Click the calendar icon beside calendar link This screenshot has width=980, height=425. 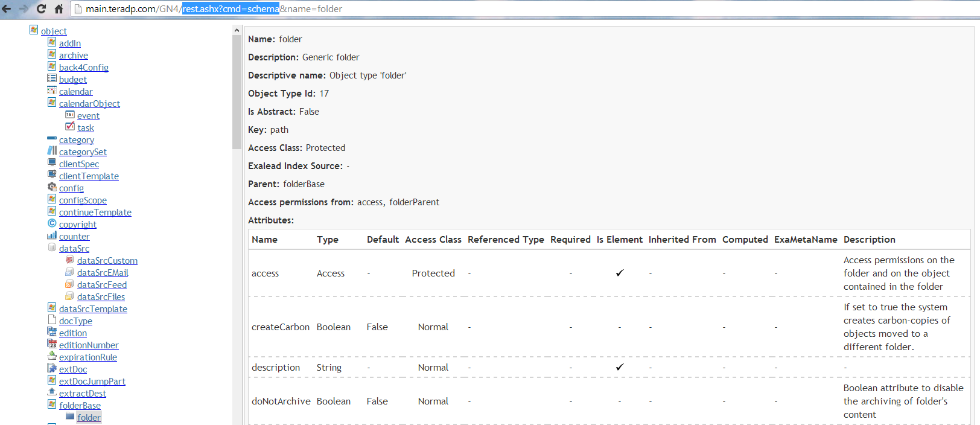click(x=52, y=91)
